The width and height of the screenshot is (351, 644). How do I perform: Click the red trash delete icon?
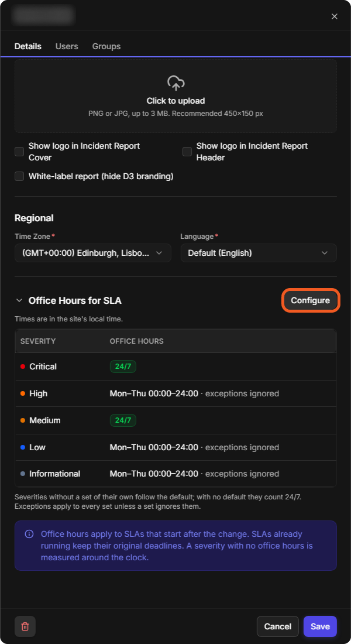click(x=25, y=626)
